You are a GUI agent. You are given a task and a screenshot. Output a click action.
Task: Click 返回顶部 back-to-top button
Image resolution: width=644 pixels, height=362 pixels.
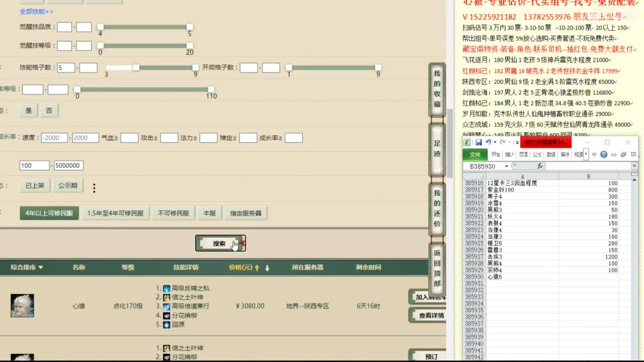point(437,268)
